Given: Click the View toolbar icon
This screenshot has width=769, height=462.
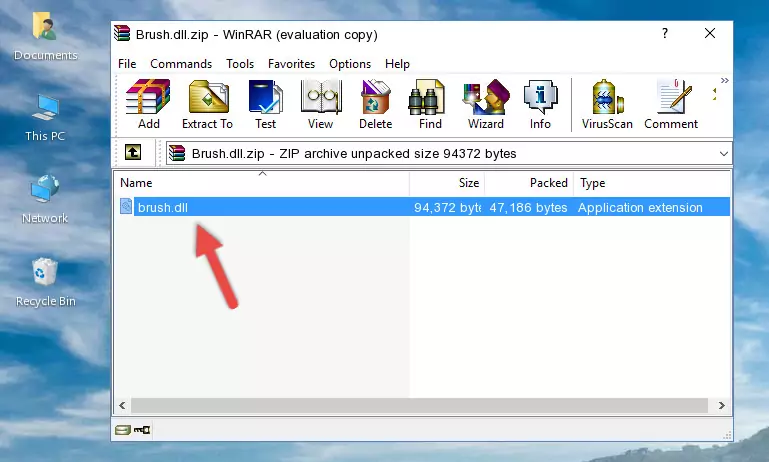Looking at the screenshot, I should [x=321, y=104].
